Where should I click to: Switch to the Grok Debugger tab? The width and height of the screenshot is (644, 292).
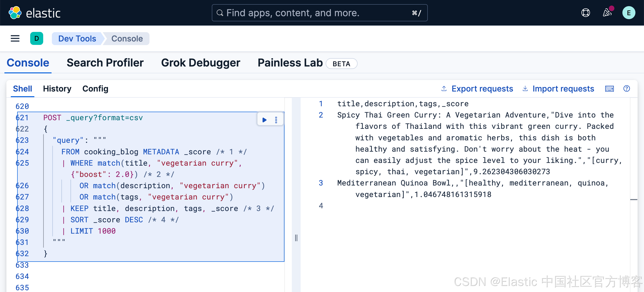pos(201,63)
